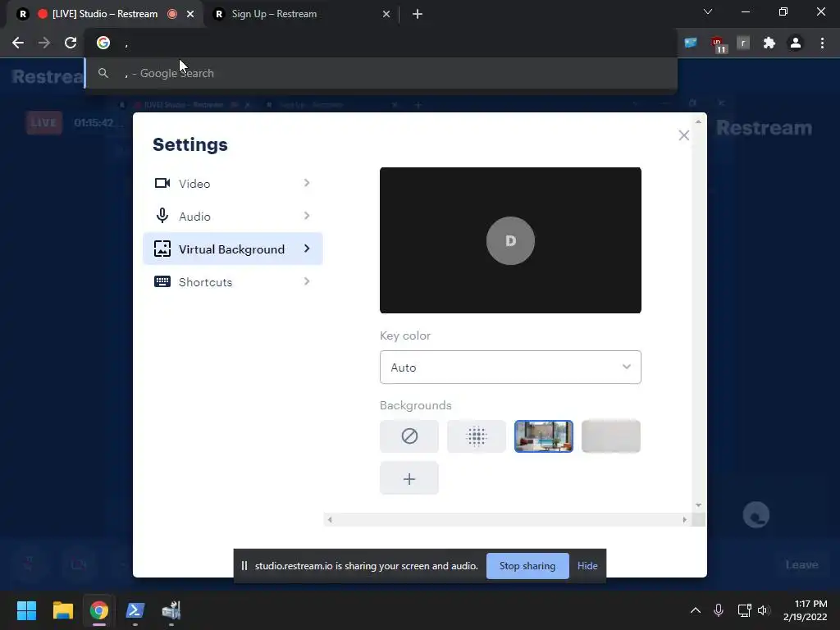
Task: Stop sharing the screen
Action: (527, 566)
